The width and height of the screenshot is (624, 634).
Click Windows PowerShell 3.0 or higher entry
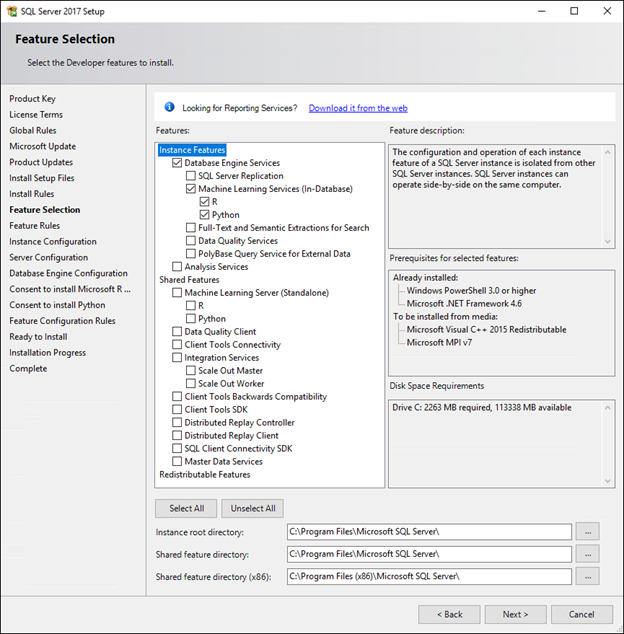(x=472, y=291)
